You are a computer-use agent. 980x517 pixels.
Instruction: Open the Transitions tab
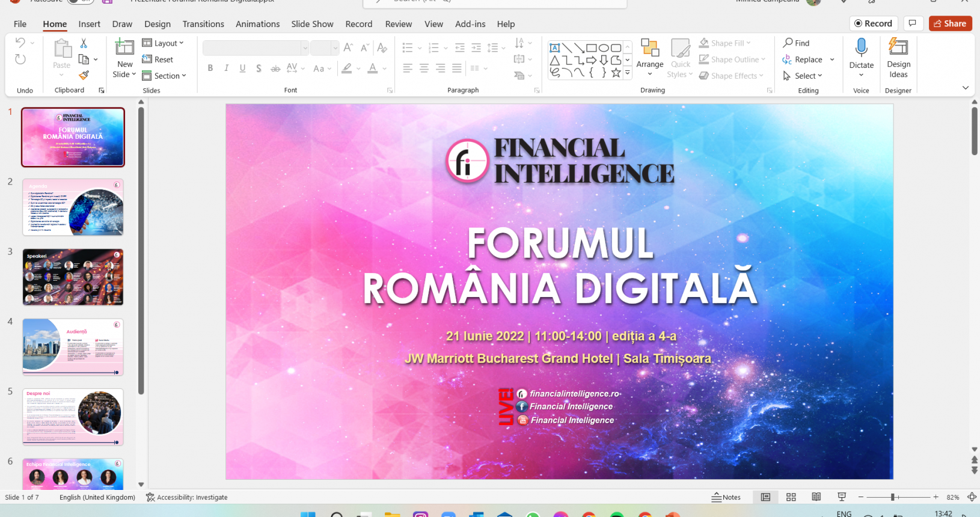pyautogui.click(x=203, y=24)
